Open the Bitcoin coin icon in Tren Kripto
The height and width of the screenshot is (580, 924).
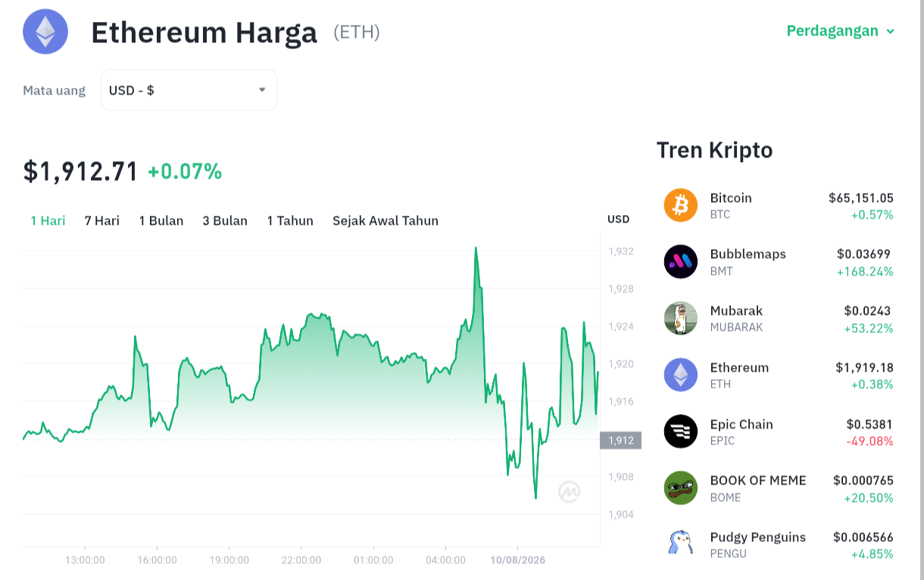point(680,205)
